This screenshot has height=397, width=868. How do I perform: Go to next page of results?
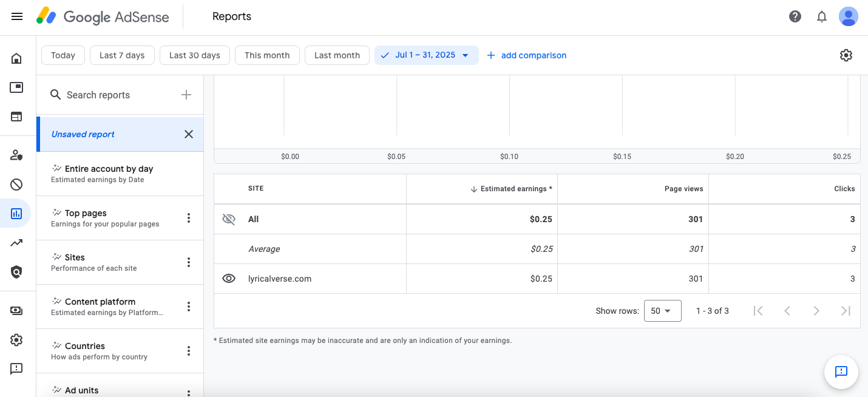(816, 311)
